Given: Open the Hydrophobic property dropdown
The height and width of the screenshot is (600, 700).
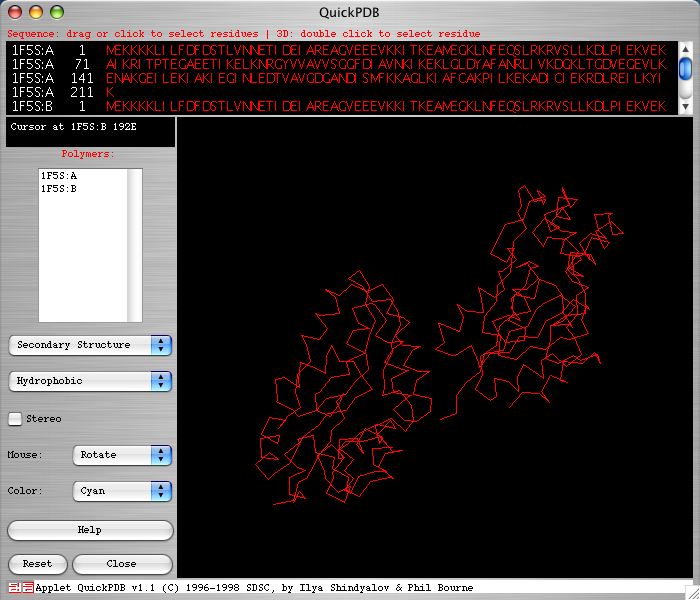Looking at the screenshot, I should click(90, 381).
